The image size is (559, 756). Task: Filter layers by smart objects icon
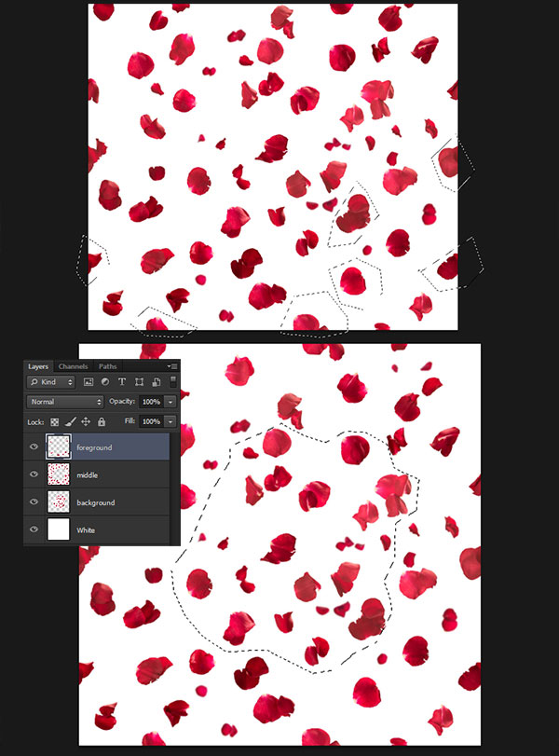pos(157,382)
